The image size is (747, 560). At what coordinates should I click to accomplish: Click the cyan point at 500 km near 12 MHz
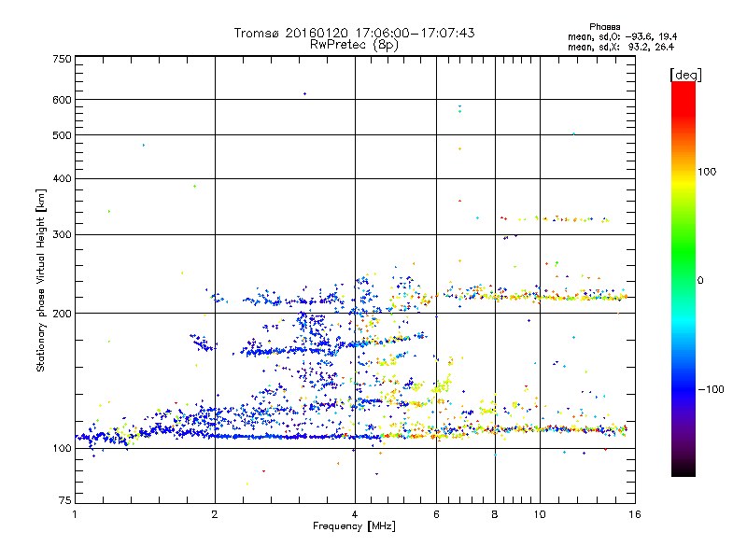(573, 134)
